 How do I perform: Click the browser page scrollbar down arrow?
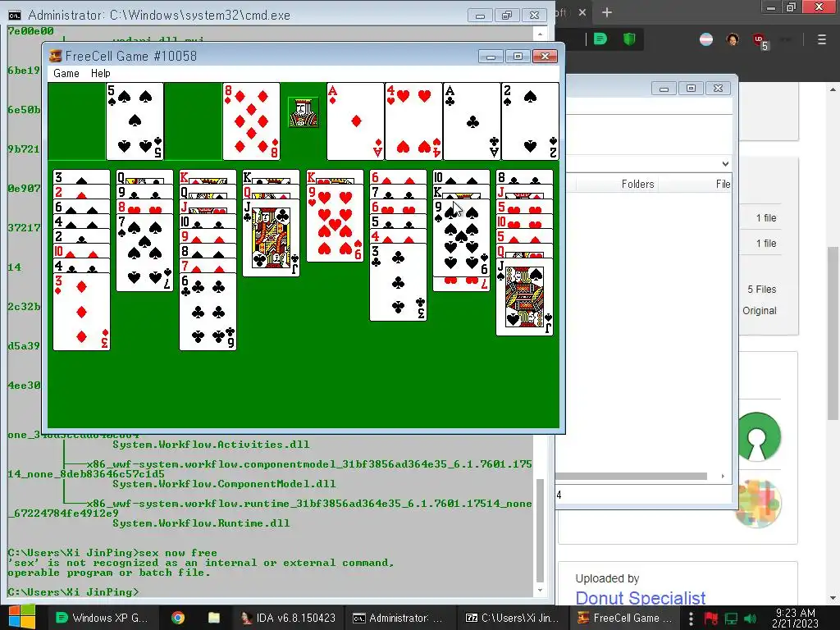pos(833,598)
